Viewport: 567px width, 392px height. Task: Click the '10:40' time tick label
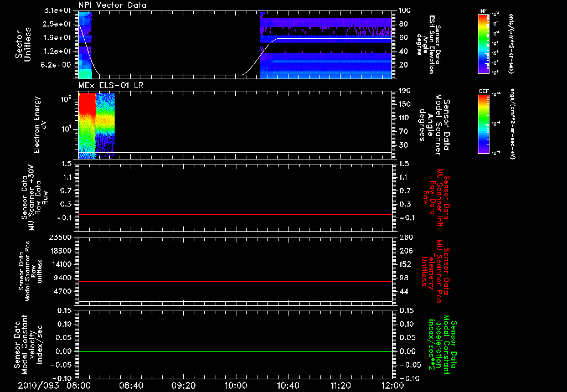(288, 385)
